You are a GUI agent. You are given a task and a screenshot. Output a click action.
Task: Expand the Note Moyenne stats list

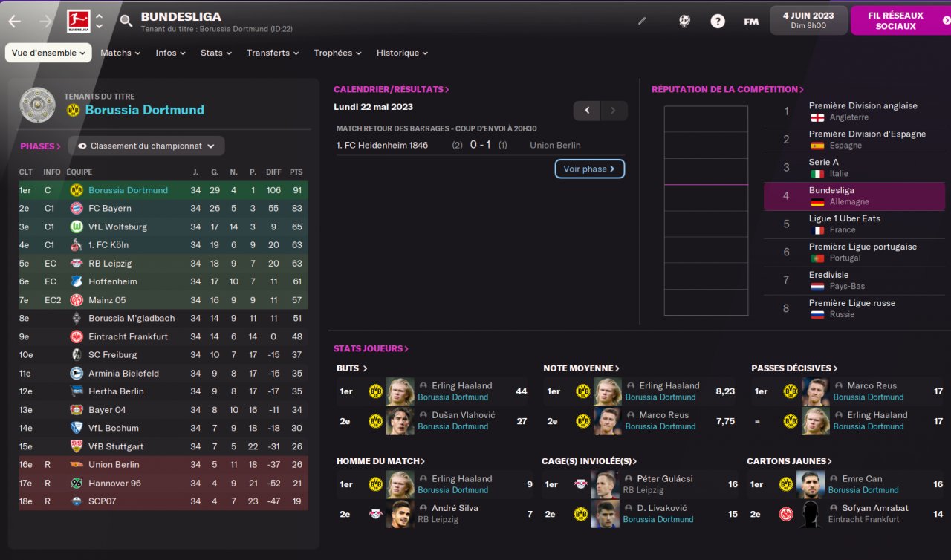[582, 368]
